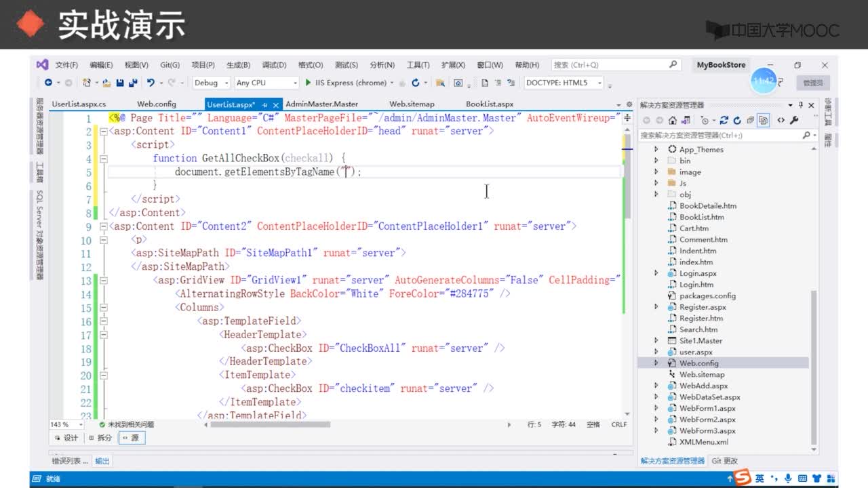
Task: Click the View Code icon
Action: point(781,120)
